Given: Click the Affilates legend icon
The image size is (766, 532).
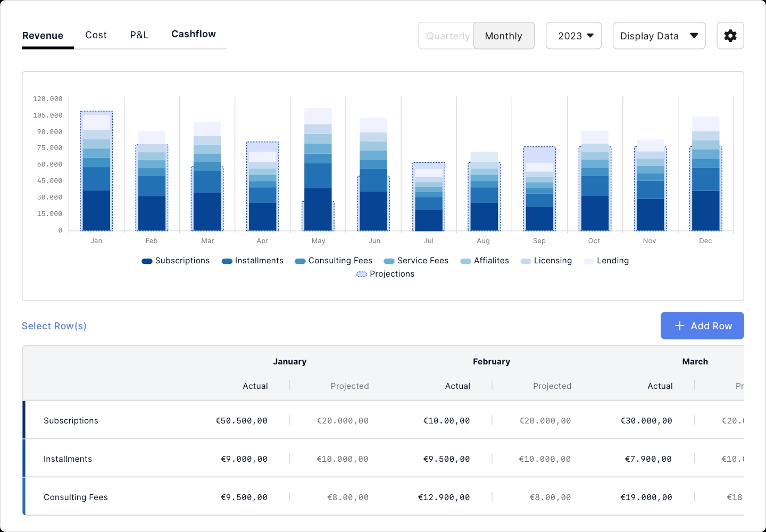Looking at the screenshot, I should click(x=465, y=261).
